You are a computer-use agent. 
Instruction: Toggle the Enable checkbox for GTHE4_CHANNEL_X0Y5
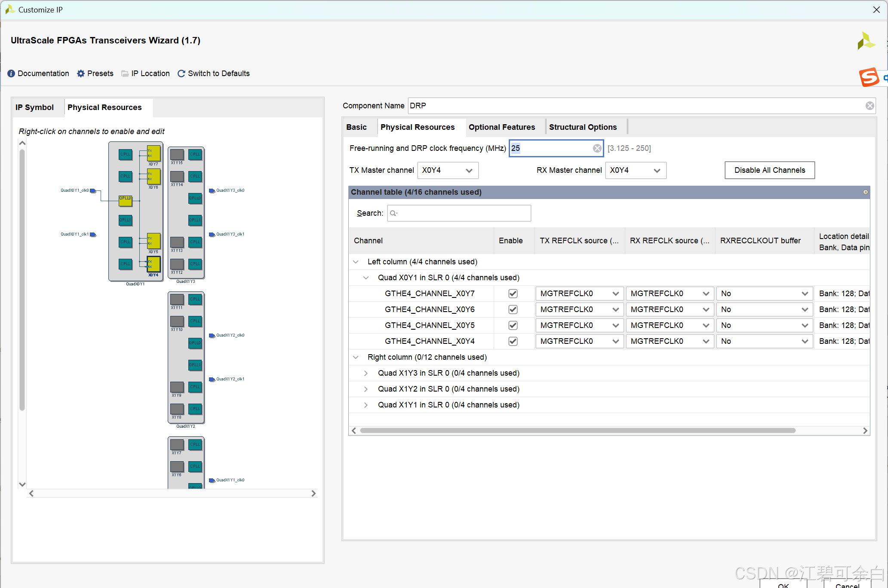pos(513,325)
